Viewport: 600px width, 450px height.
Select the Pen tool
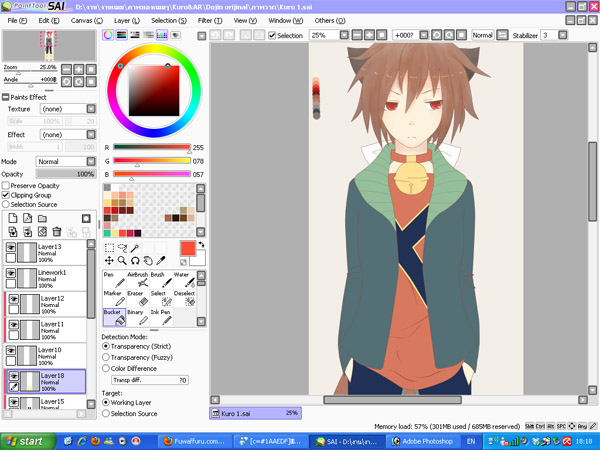click(x=114, y=280)
